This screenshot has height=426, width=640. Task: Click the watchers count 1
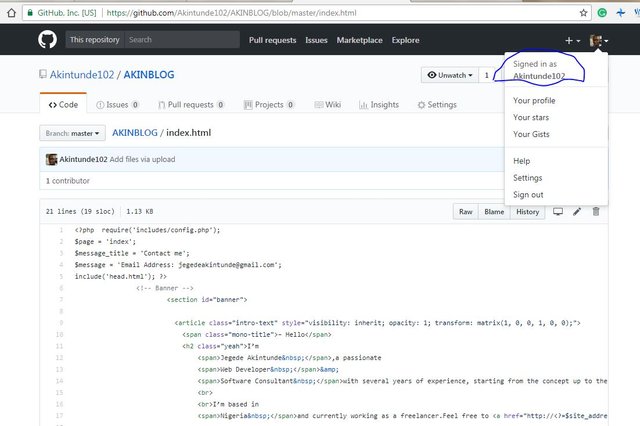tap(487, 75)
